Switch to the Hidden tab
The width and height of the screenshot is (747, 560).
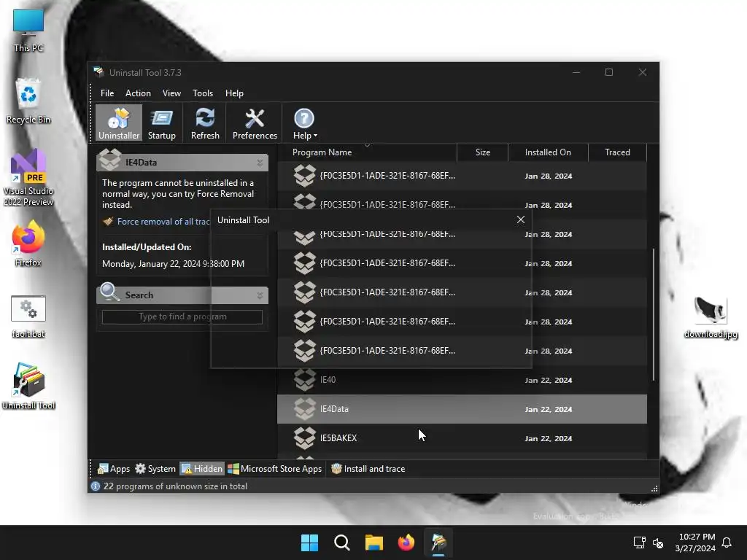pyautogui.click(x=201, y=469)
